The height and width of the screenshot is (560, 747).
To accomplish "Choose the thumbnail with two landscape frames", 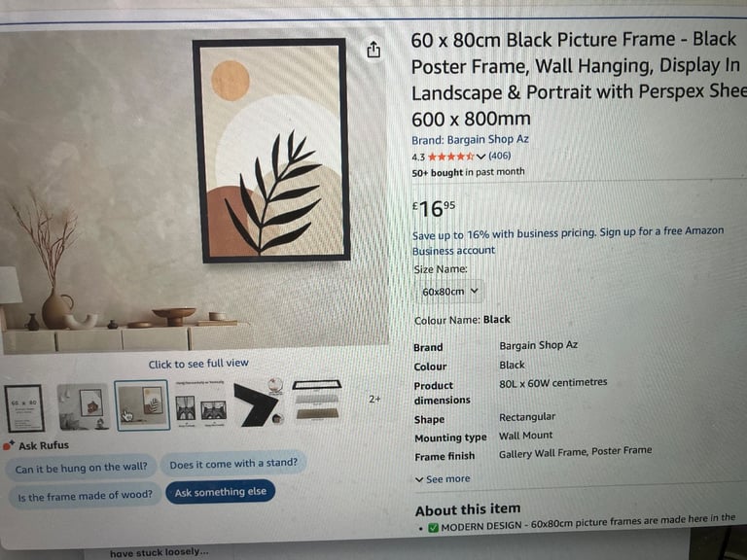I will coord(200,405).
